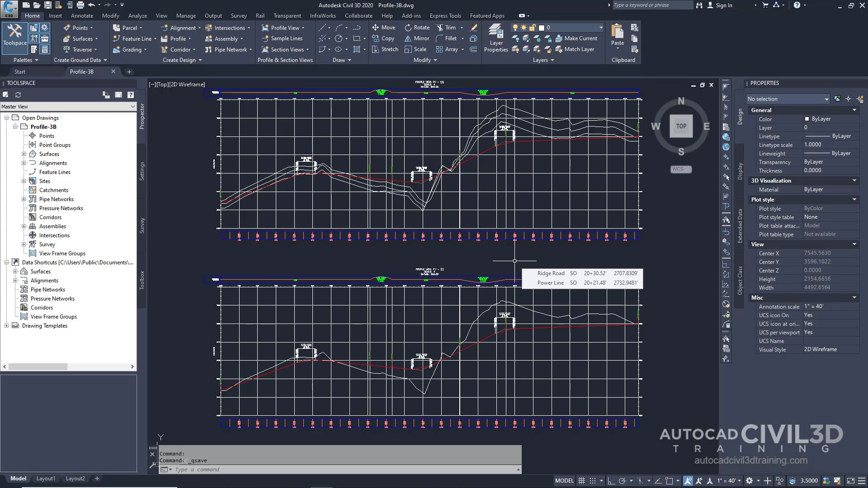
Task: Select the Move tool in the Modify panel
Action: 383,27
